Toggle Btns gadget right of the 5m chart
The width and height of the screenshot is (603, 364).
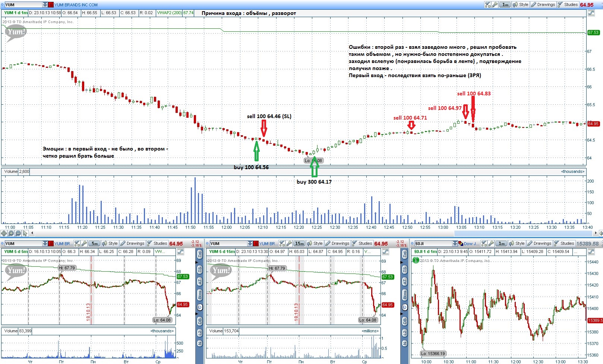click(x=200, y=295)
